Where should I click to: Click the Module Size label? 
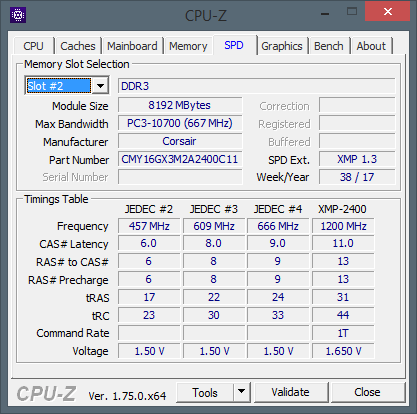click(80, 106)
